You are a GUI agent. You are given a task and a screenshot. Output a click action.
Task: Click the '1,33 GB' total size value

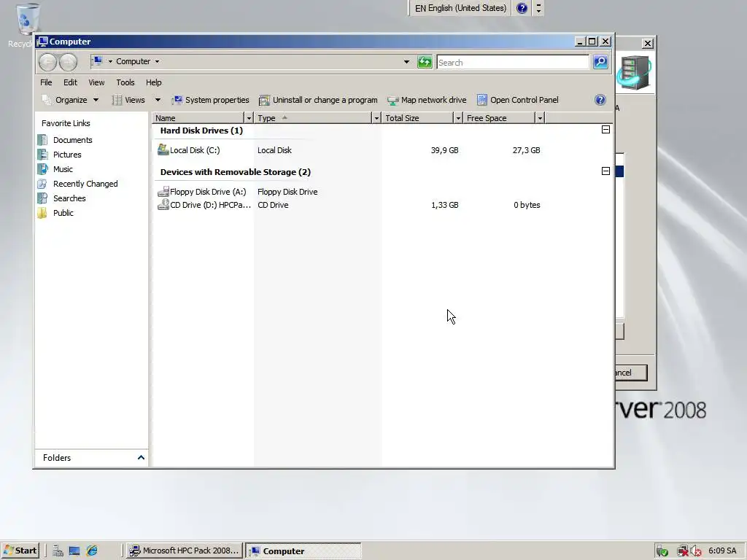click(x=444, y=205)
